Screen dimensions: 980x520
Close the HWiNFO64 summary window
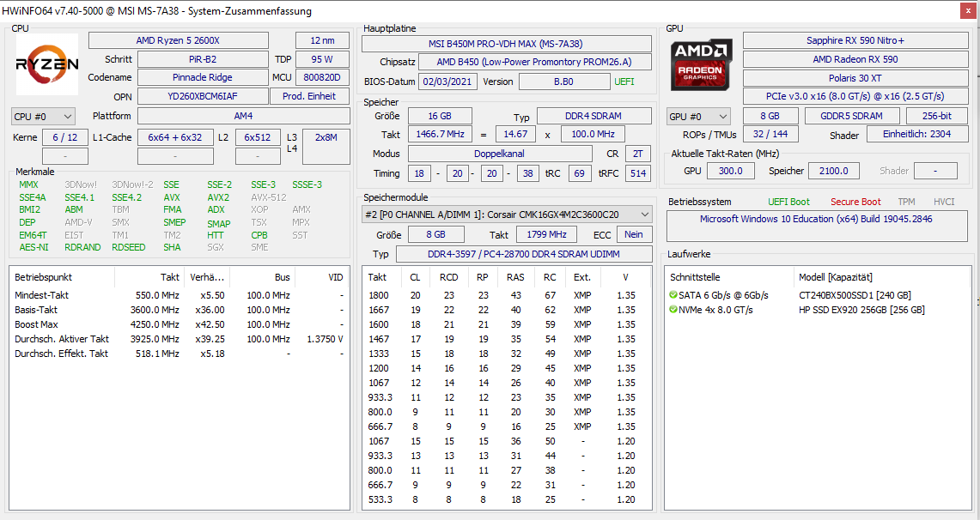pyautogui.click(x=969, y=10)
